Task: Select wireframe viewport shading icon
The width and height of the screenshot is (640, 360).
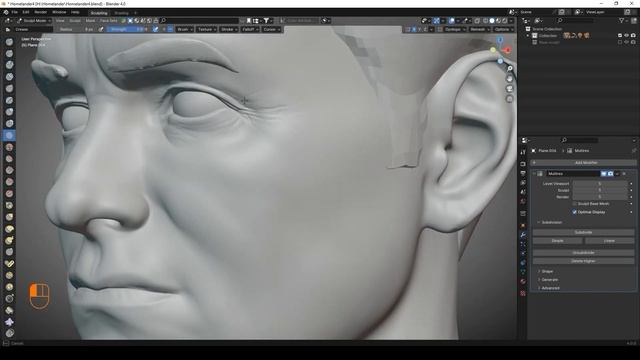Action: pos(485,20)
